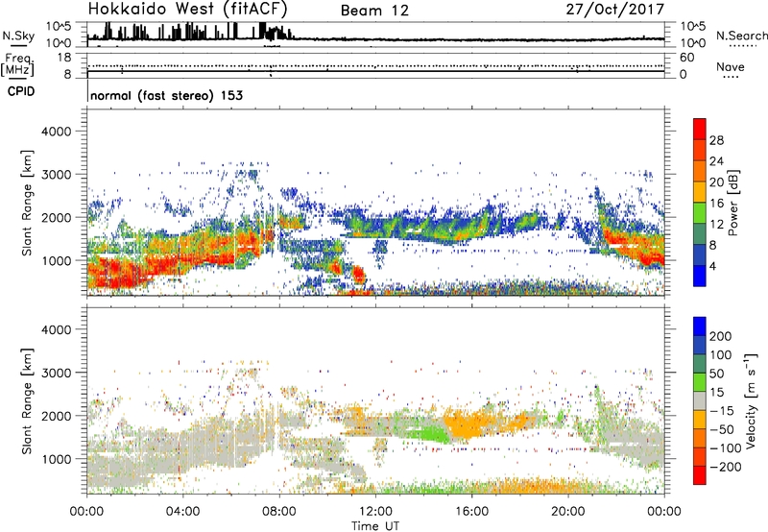Click the '08:00' time tick label
This screenshot has height=532, width=768.
pyautogui.click(x=279, y=512)
